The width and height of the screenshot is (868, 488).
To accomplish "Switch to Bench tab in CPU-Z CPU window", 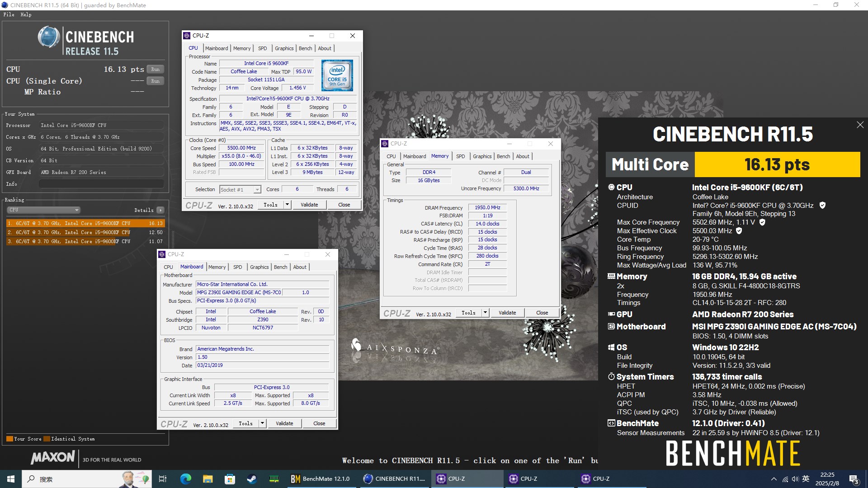I will tap(306, 48).
